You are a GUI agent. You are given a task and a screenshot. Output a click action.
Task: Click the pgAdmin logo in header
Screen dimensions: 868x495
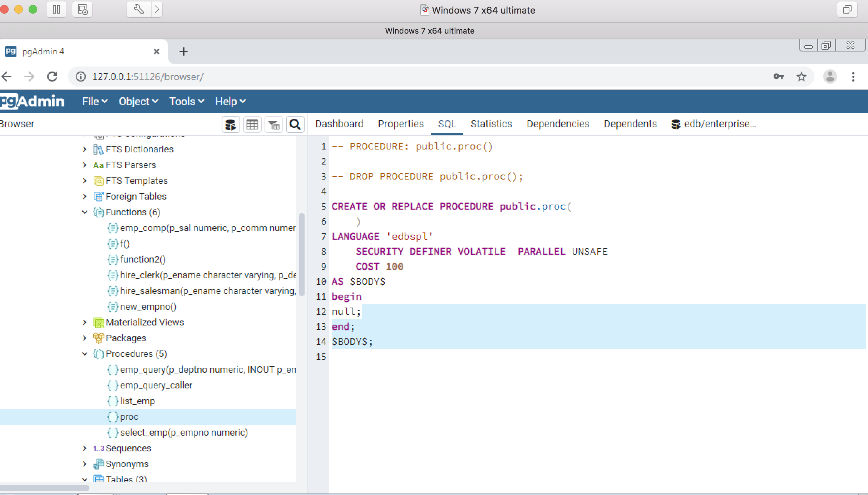coord(32,101)
